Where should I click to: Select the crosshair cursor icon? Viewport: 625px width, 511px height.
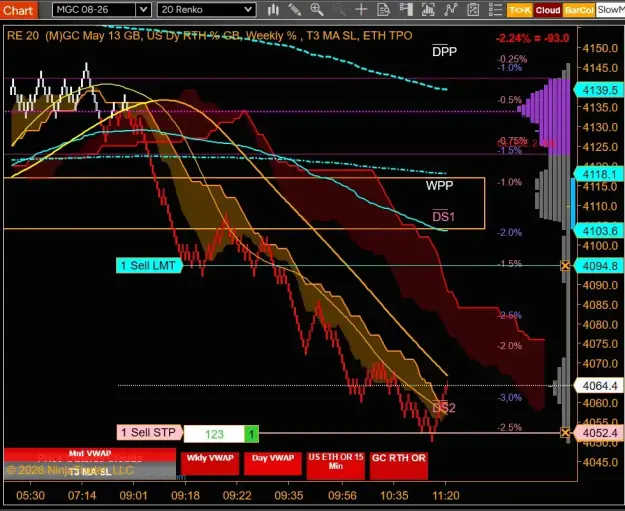click(361, 10)
